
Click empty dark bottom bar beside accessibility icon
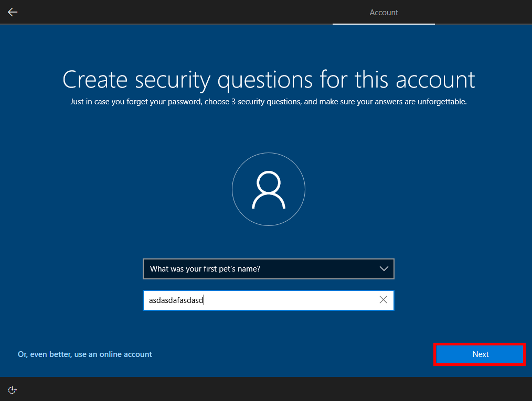tap(262, 389)
